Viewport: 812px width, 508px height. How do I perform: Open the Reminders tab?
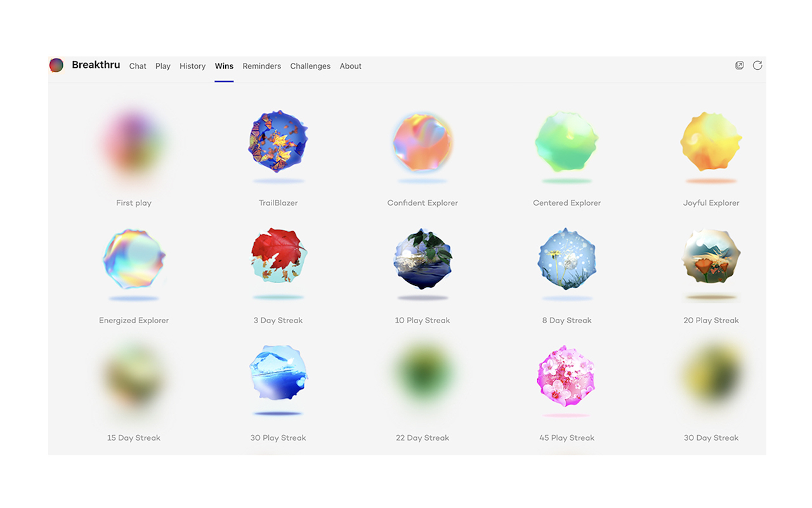261,66
